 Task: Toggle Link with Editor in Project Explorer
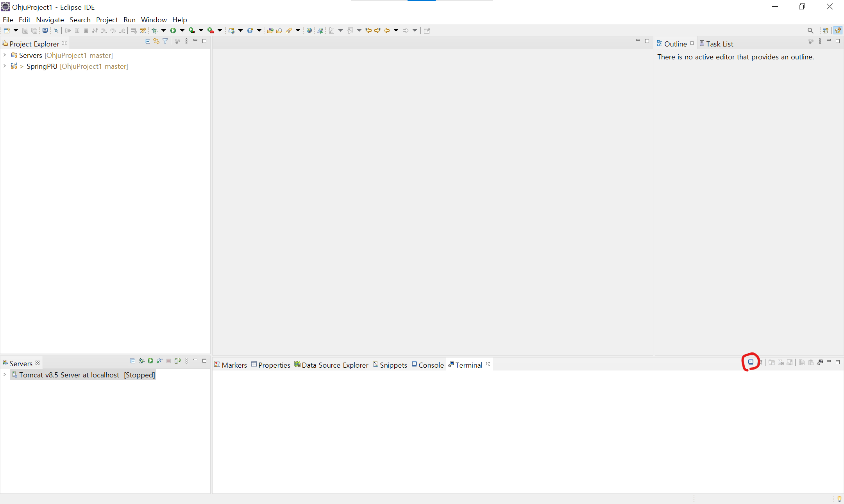156,41
